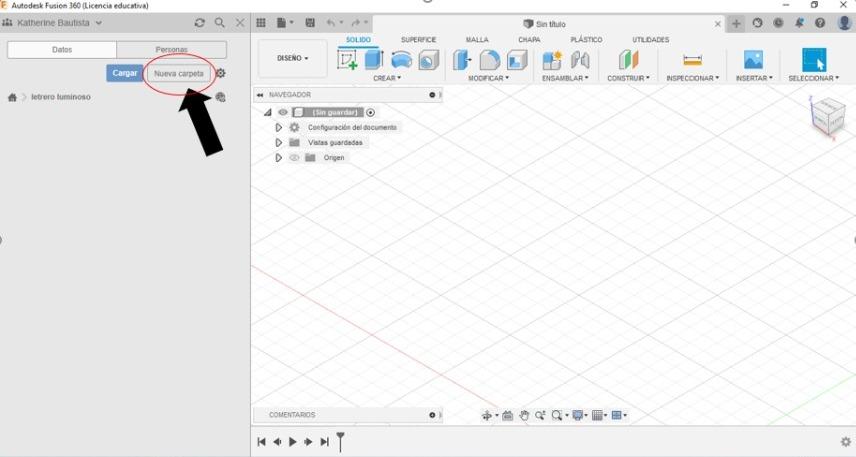Viewport: 856px width, 457px height.
Task: Select the New Component tool
Action: point(552,60)
